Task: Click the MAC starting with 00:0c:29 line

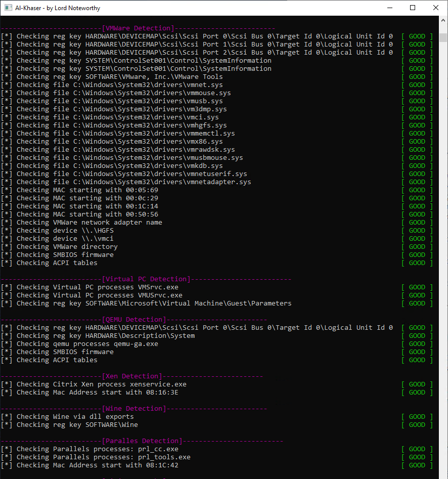Action: tap(79, 198)
